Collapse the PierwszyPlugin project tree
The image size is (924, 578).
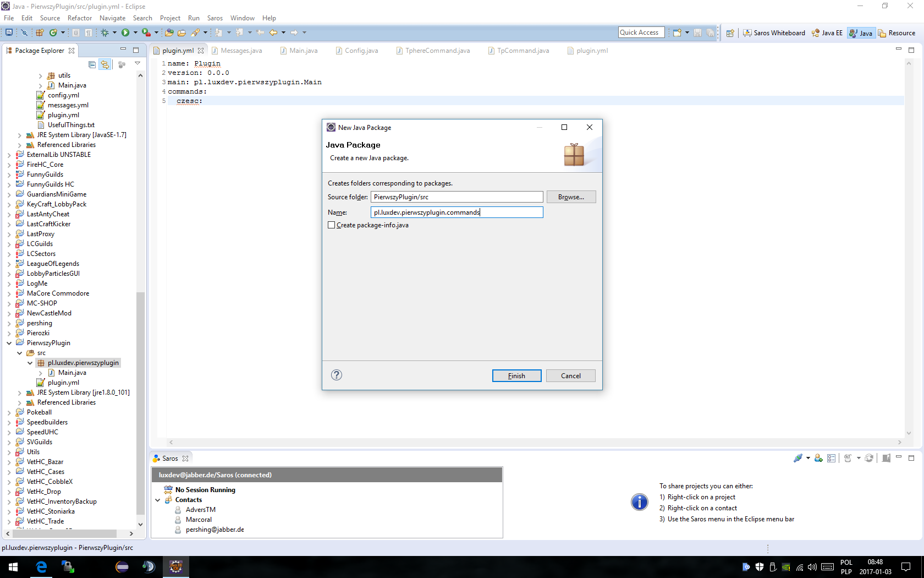[x=9, y=343]
